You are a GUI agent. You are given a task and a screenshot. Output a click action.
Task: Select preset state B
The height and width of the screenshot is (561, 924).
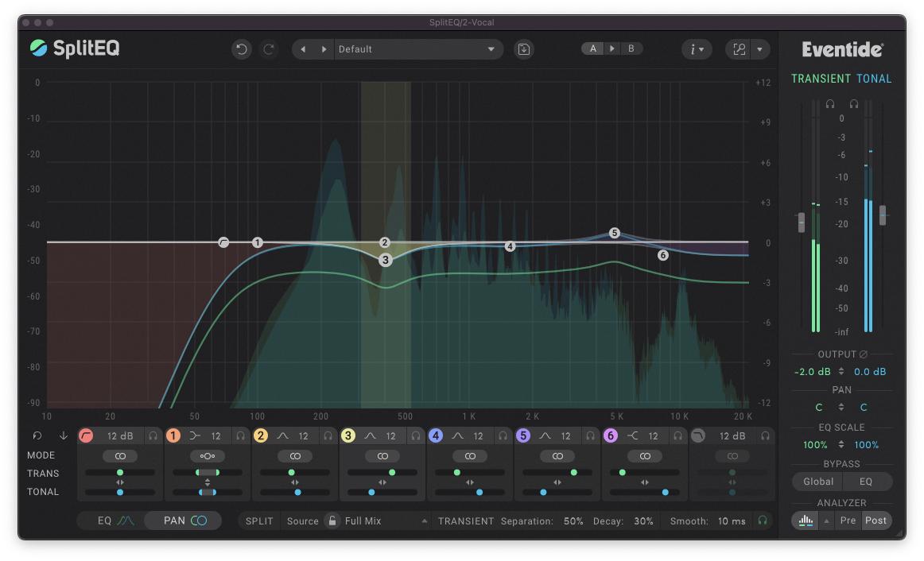pos(631,48)
